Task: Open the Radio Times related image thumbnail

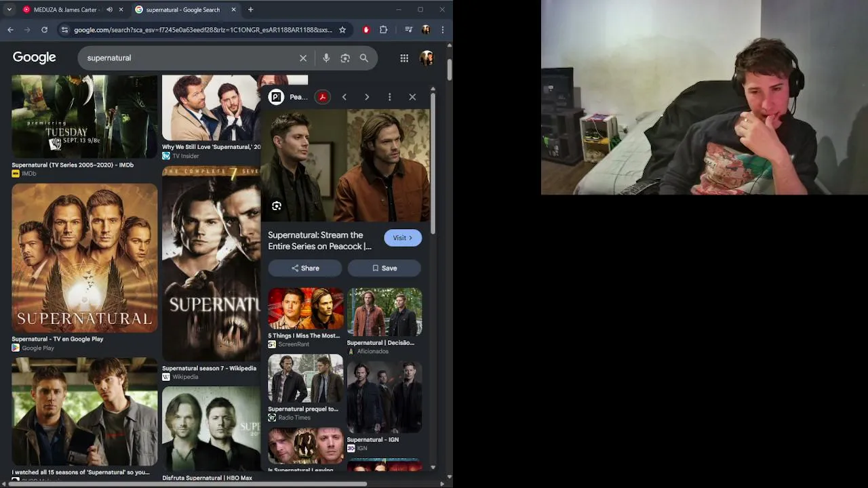Action: point(306,378)
